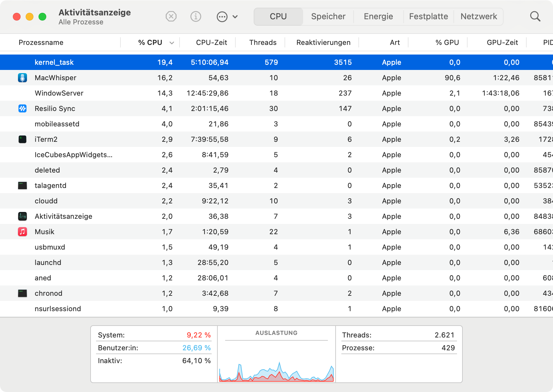
Task: Click the Prozesse total 429
Action: pyautogui.click(x=448, y=348)
